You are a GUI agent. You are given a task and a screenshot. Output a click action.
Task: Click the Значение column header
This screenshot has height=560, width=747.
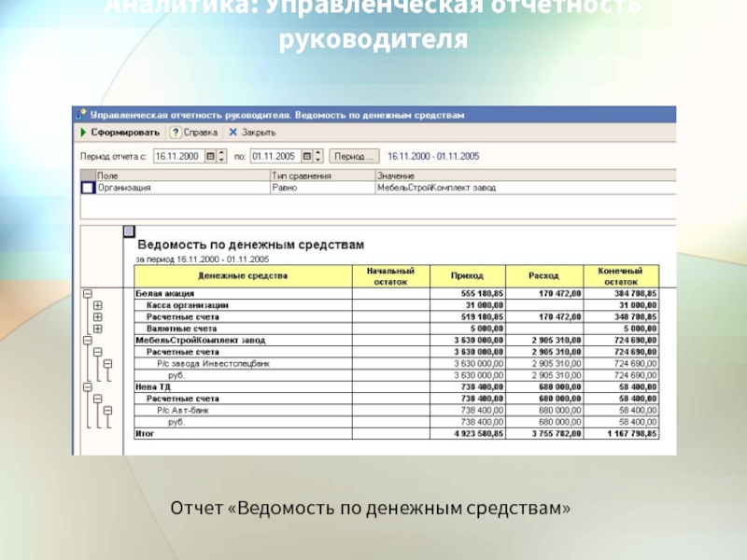[526, 175]
